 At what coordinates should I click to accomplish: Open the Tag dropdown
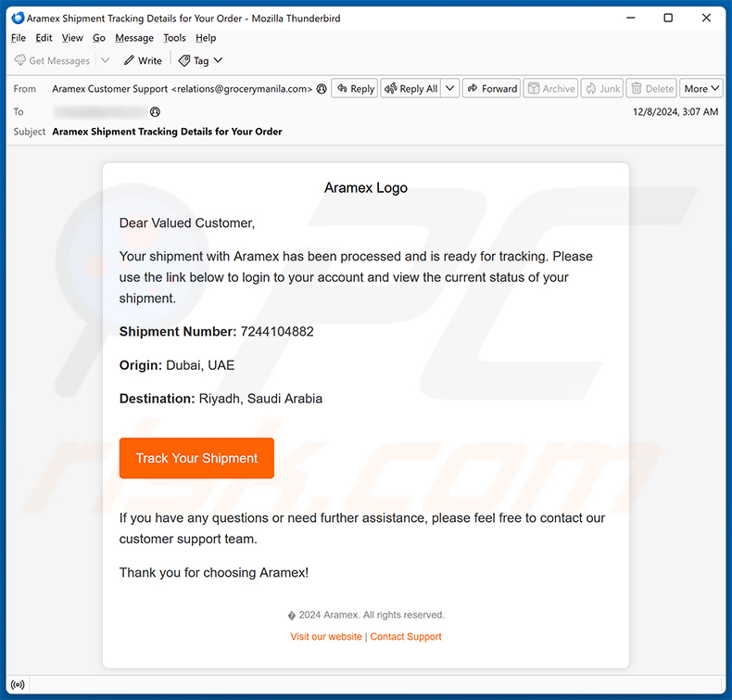(201, 60)
